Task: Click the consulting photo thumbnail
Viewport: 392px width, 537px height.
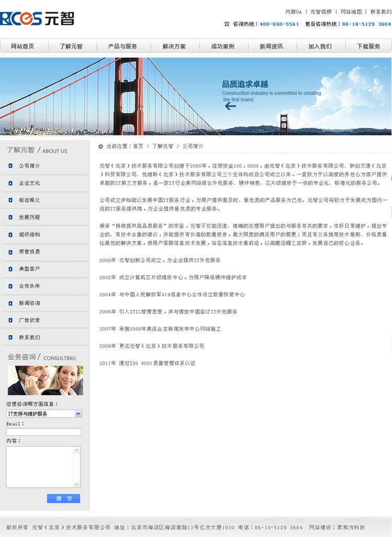Action: 45,380
